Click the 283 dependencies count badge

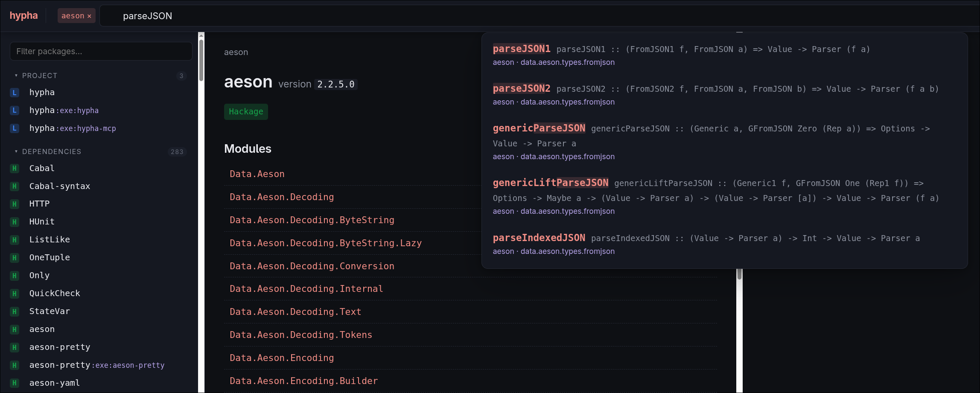click(x=177, y=152)
